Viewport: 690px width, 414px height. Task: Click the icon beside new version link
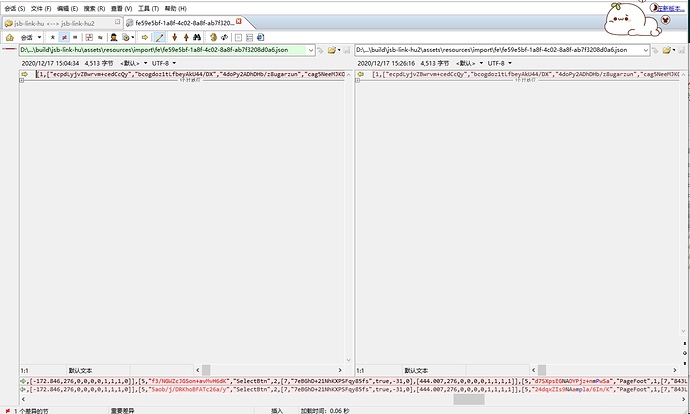tap(654, 7)
